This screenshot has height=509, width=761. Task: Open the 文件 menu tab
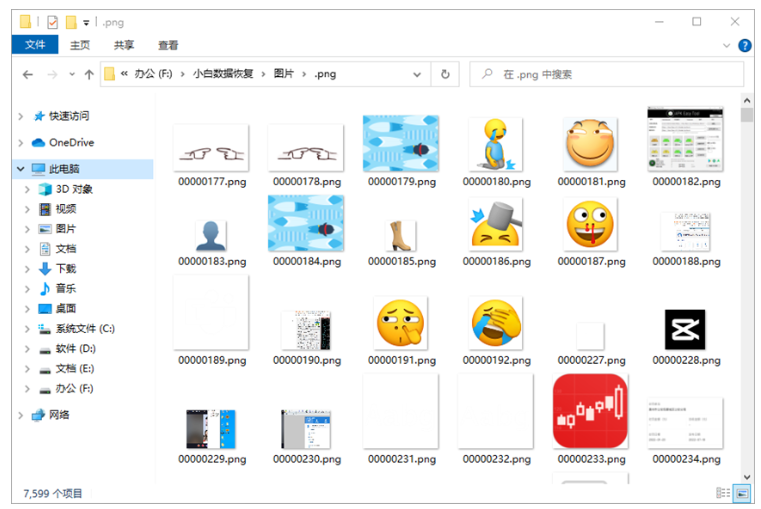point(35,45)
